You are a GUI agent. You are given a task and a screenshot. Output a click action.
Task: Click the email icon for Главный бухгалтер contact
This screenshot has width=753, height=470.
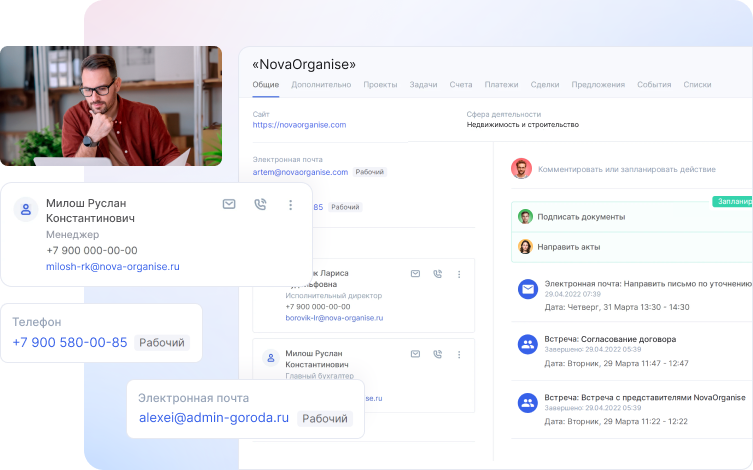[415, 354]
